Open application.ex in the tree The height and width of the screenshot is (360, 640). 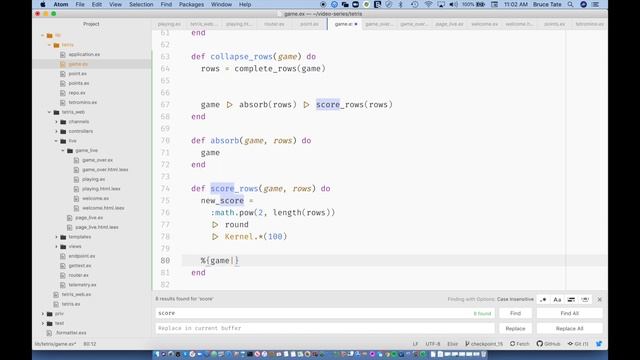(84, 54)
